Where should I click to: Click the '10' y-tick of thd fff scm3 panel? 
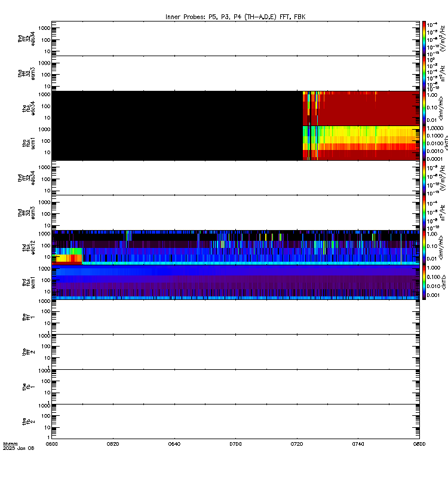(47, 226)
